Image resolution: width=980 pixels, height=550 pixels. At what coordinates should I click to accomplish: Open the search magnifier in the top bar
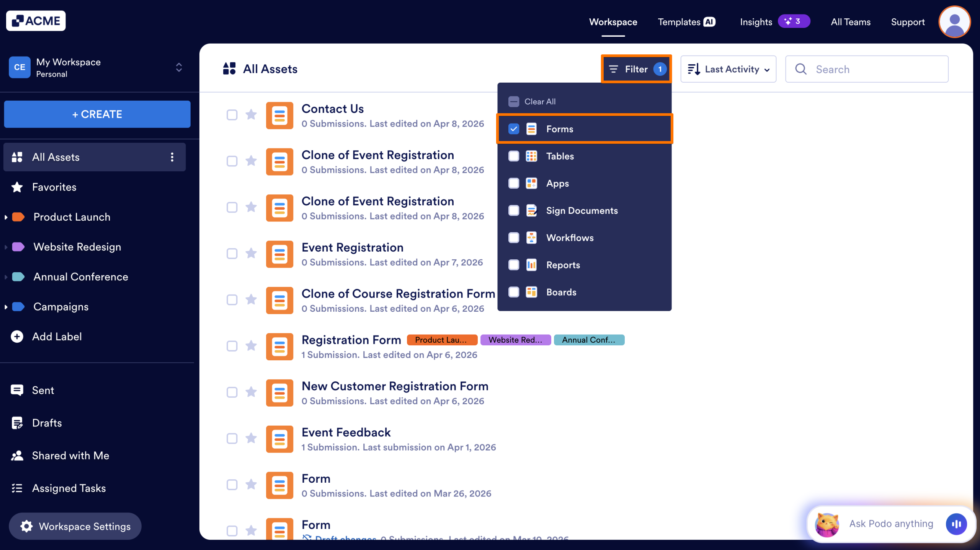801,69
